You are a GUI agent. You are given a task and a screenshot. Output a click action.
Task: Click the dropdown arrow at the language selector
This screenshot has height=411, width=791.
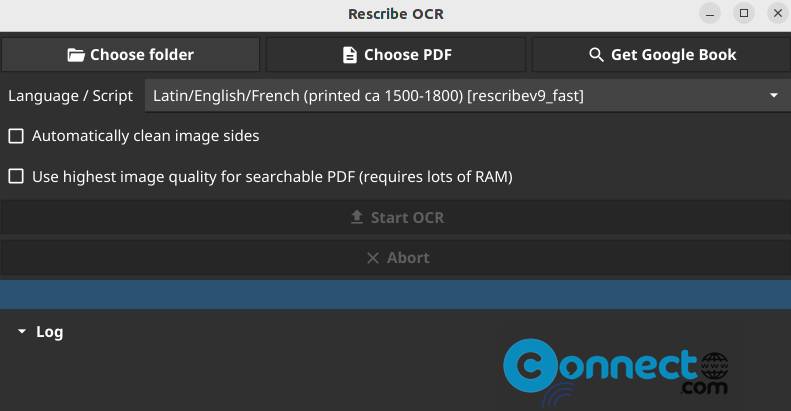point(773,95)
